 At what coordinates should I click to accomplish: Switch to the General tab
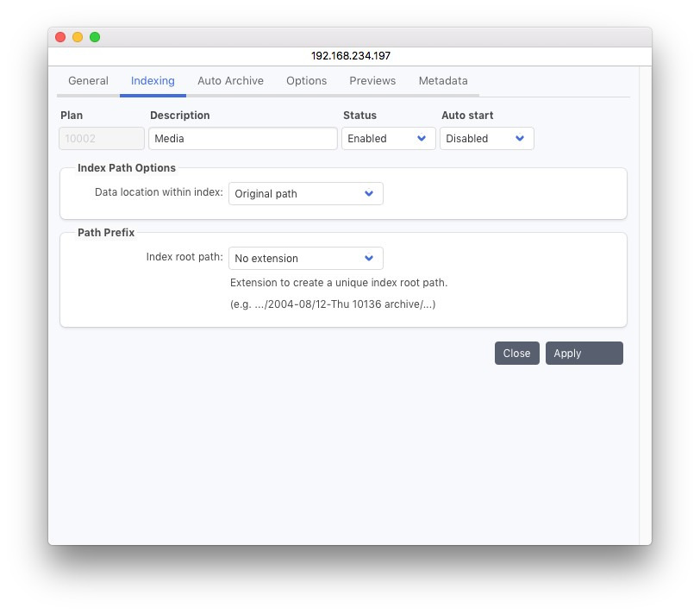click(x=88, y=81)
